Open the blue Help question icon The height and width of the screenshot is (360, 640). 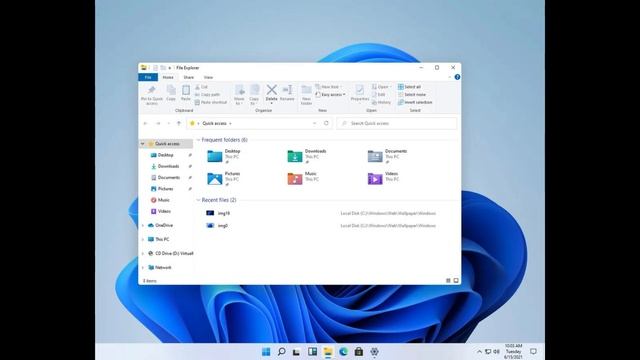coord(457,77)
